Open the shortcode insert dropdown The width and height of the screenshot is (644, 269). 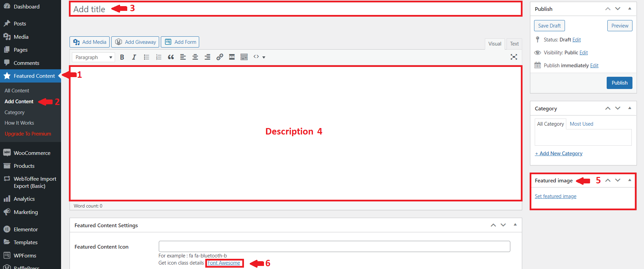point(259,57)
